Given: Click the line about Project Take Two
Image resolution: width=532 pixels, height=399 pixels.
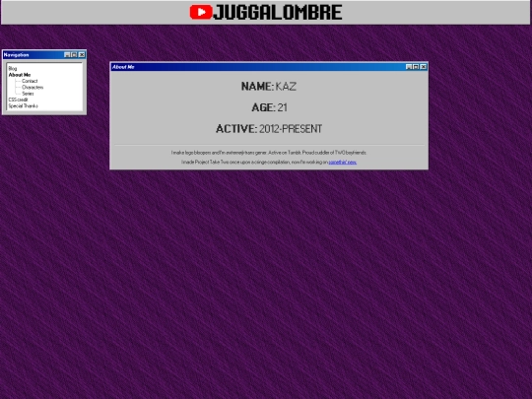Looking at the screenshot, I should [x=269, y=163].
